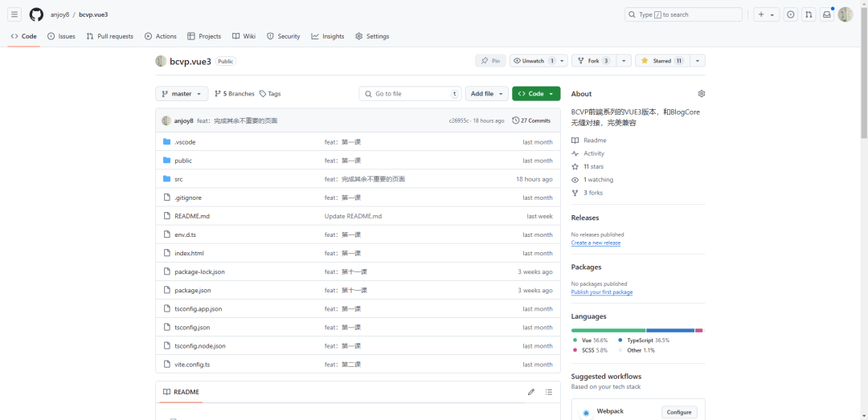This screenshot has height=420, width=868.
Task: Switch to the Security tab
Action: click(284, 36)
